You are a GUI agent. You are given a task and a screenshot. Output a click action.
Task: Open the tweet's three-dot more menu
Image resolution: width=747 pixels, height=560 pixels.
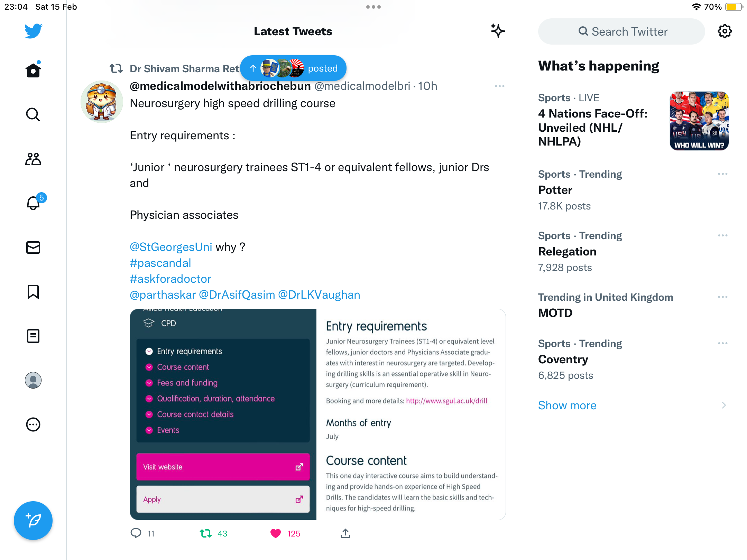pyautogui.click(x=500, y=86)
